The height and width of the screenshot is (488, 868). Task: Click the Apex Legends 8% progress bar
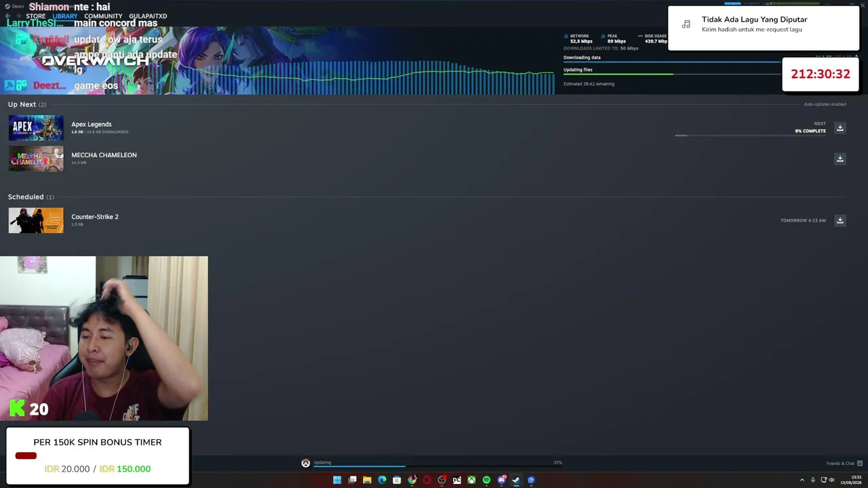750,136
